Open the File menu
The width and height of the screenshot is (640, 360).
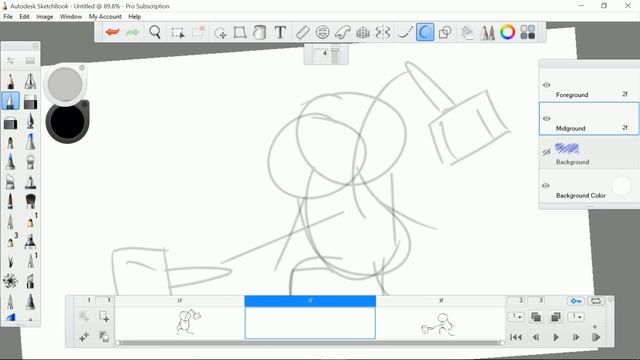8,17
